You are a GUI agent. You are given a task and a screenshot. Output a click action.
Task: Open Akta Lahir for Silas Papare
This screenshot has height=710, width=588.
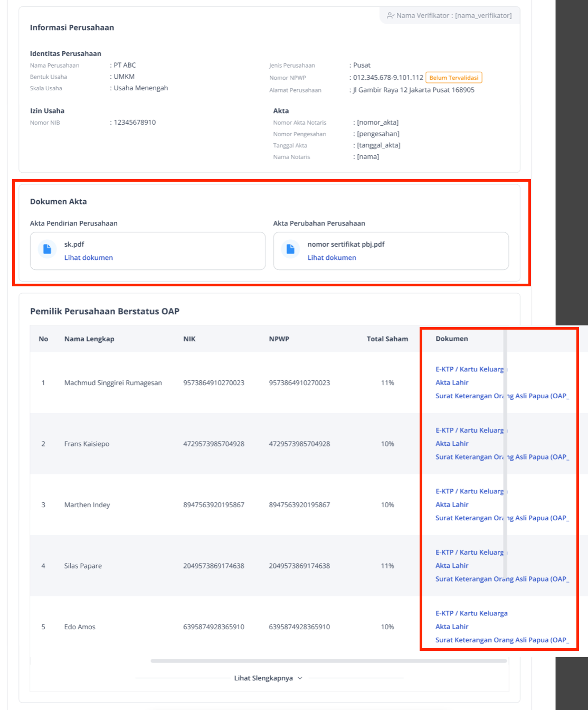452,566
